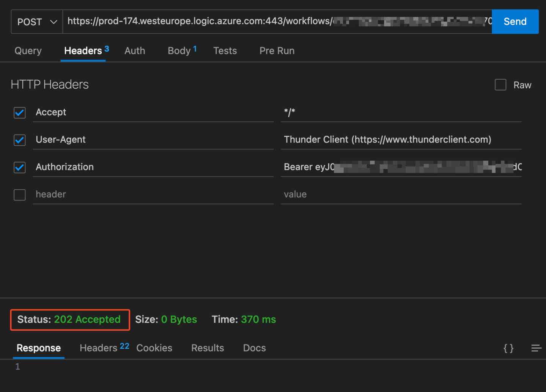View the response Headers tab
546x392 pixels.
[x=98, y=348]
